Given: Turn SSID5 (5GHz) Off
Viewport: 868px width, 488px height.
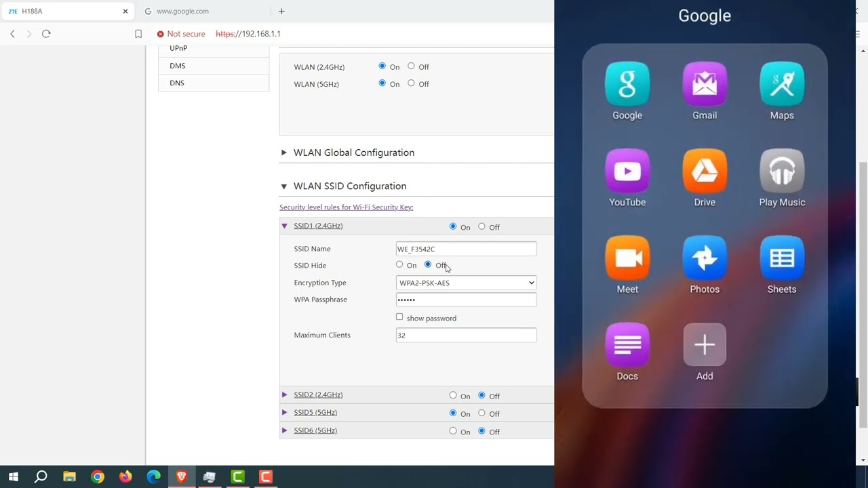Looking at the screenshot, I should pyautogui.click(x=481, y=413).
